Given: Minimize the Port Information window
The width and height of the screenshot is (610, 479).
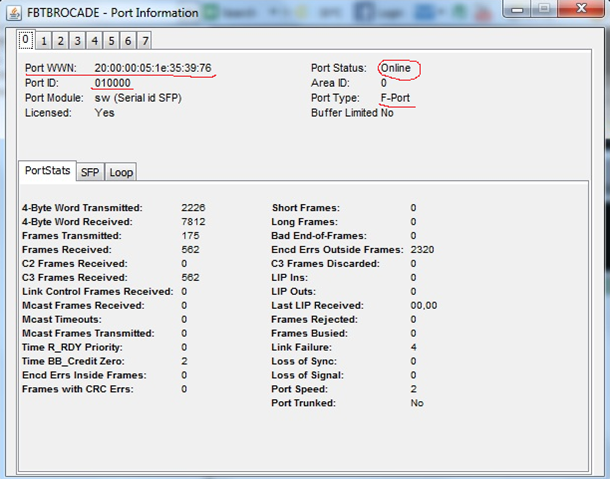Looking at the screenshot, I should pos(517,9).
